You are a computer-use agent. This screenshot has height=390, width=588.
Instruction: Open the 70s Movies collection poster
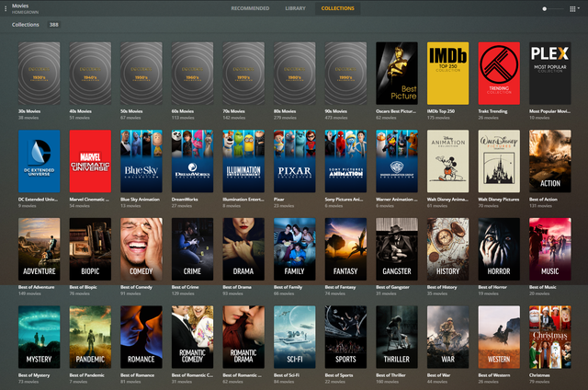coord(243,74)
